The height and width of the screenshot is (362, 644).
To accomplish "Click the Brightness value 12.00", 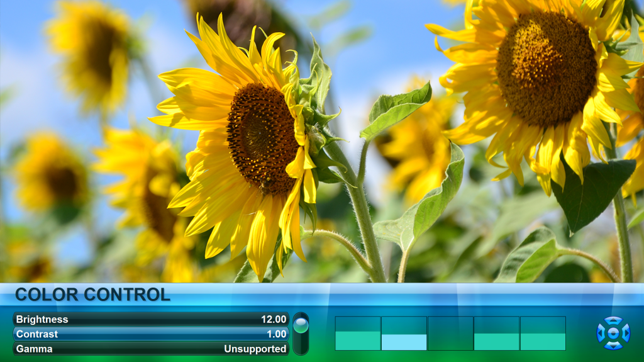I will coord(274,319).
